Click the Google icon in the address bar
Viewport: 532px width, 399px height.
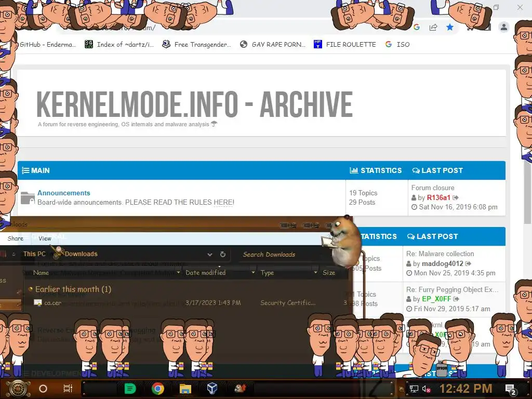(x=417, y=27)
